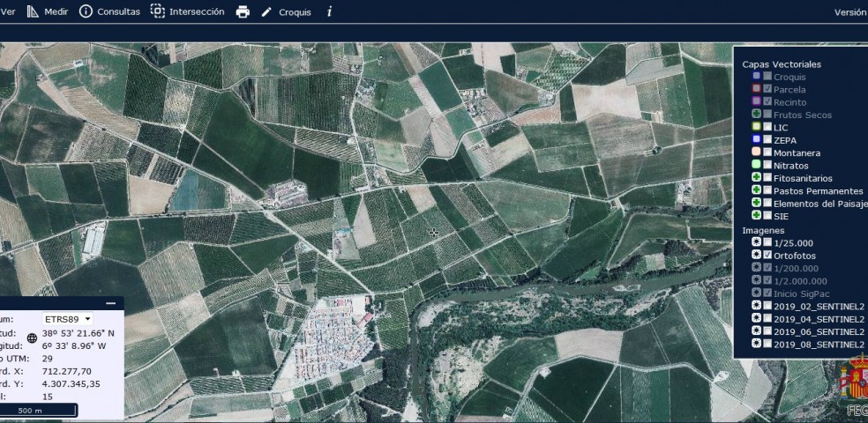
Task: Click settings icon for Inicio SigPac layer
Action: 756,293
